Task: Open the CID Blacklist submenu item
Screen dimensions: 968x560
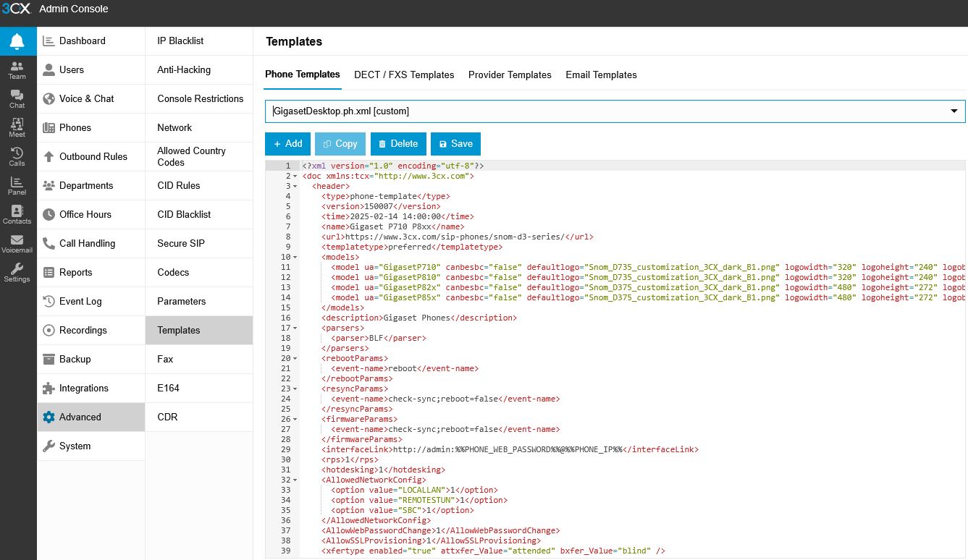Action: pos(199,215)
